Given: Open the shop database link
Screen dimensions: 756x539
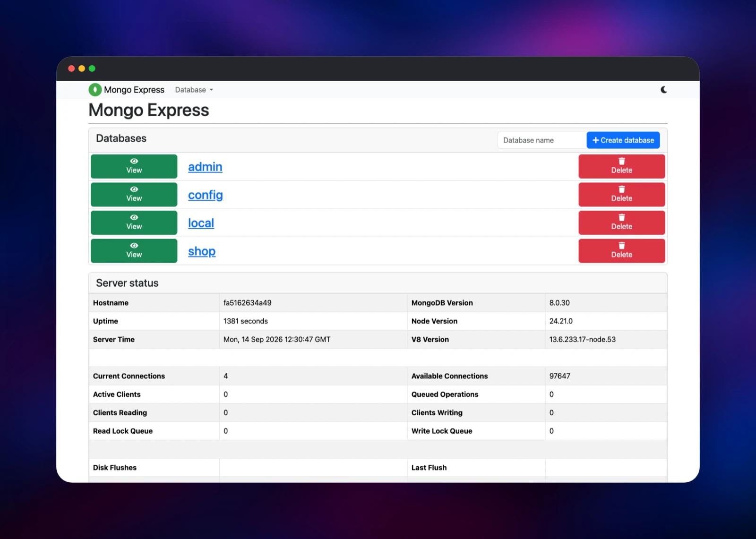Looking at the screenshot, I should click(x=202, y=251).
